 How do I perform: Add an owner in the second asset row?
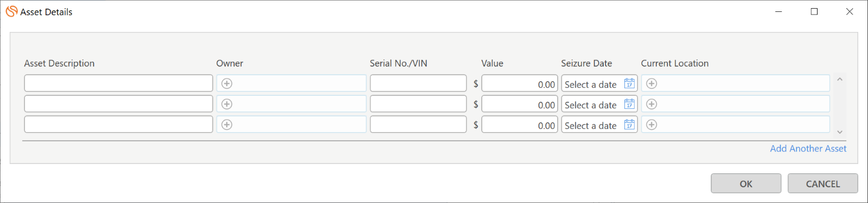coord(227,104)
